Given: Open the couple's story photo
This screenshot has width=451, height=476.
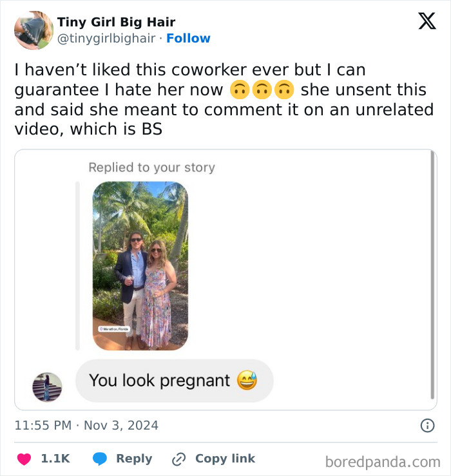Looking at the screenshot, I should click(140, 265).
